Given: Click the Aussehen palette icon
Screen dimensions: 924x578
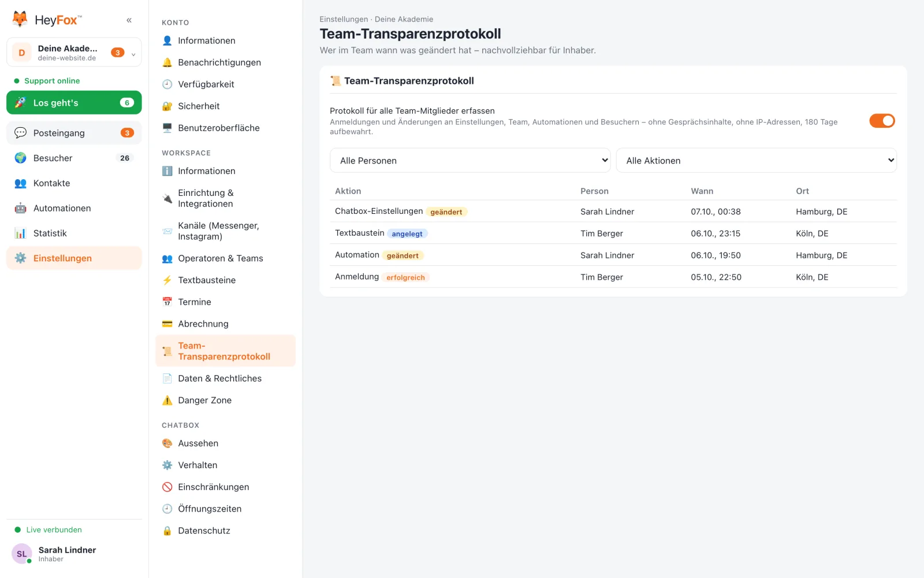Looking at the screenshot, I should click(x=167, y=443).
